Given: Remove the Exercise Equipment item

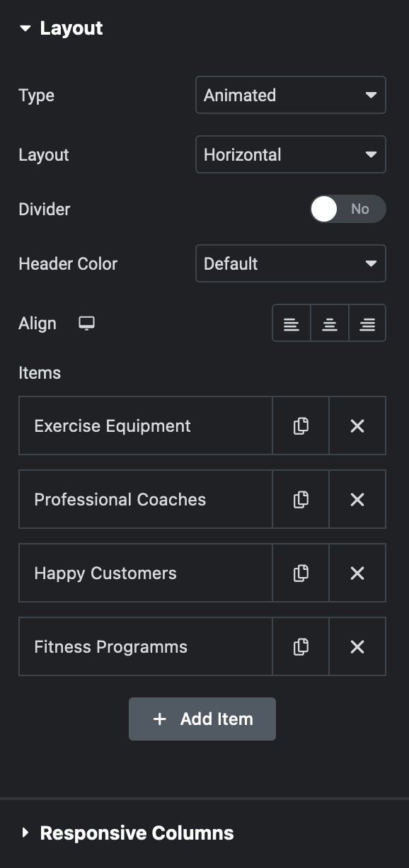Looking at the screenshot, I should [x=357, y=426].
